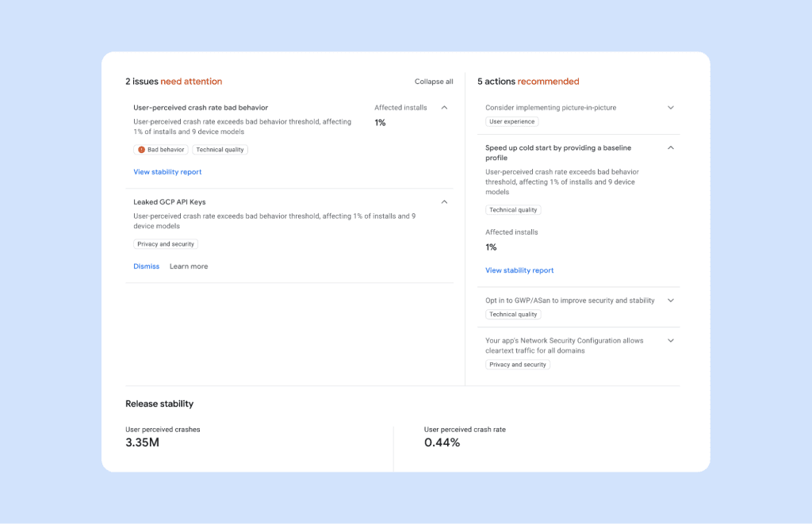812x524 pixels.
Task: Collapse the User-perceived crash rate bad behavior issue
Action: coord(444,108)
